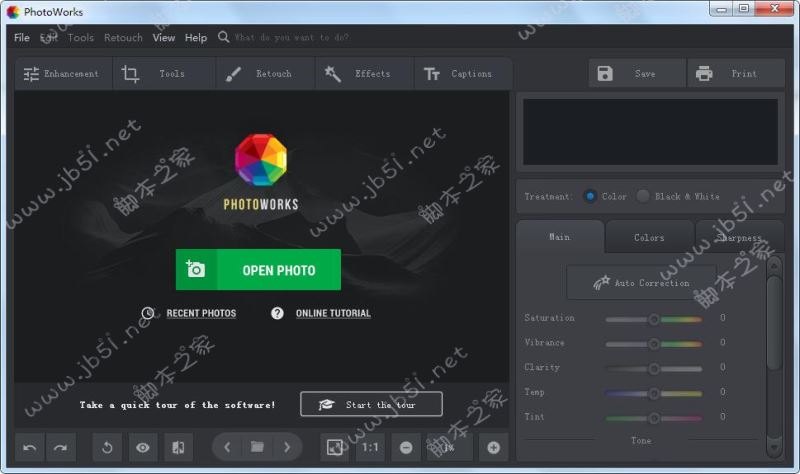Switch to the Sharpness panel tab

tap(739, 237)
